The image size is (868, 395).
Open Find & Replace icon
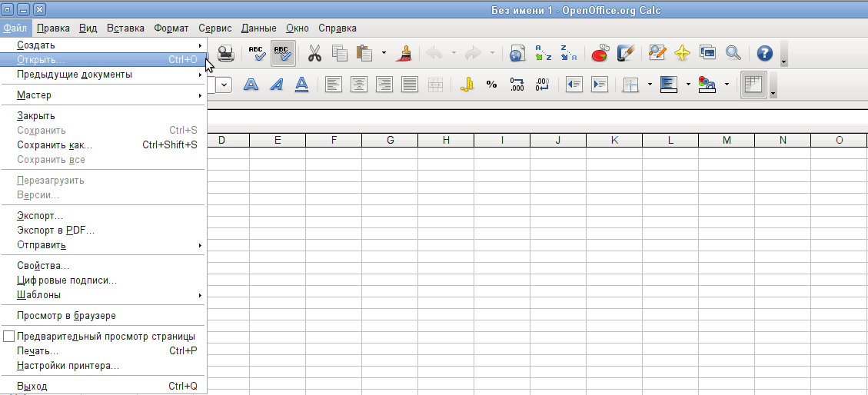coord(657,53)
